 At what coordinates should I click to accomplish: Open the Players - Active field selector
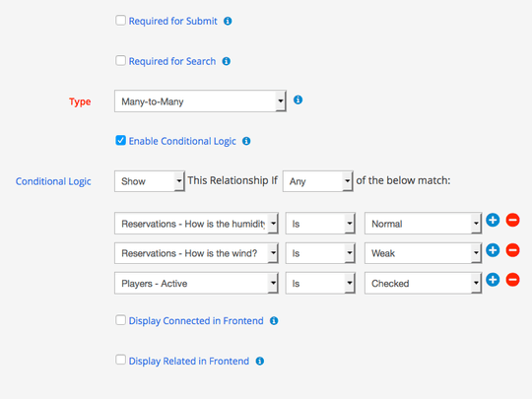click(x=196, y=283)
